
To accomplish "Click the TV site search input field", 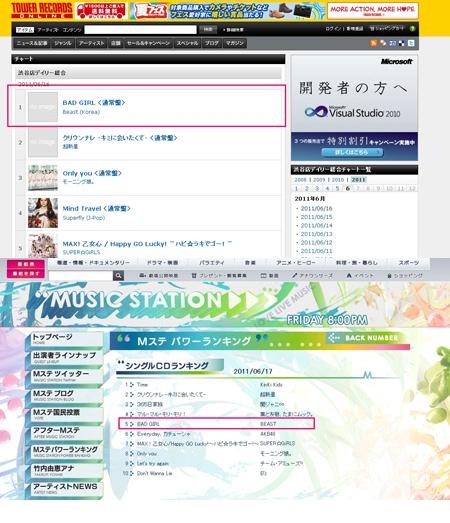I will tap(81, 276).
